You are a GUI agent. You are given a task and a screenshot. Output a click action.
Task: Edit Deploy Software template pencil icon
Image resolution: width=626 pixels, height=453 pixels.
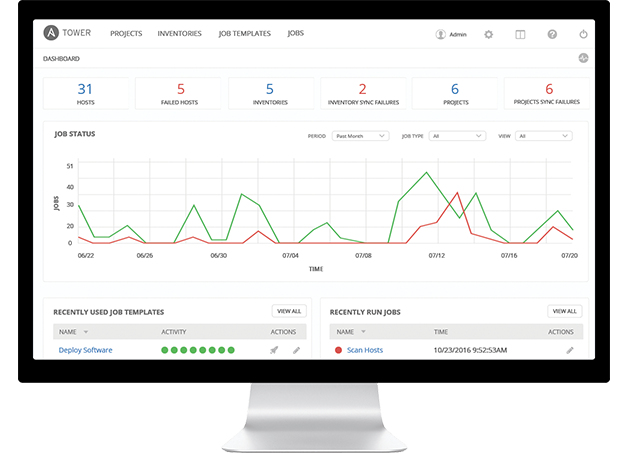point(296,350)
